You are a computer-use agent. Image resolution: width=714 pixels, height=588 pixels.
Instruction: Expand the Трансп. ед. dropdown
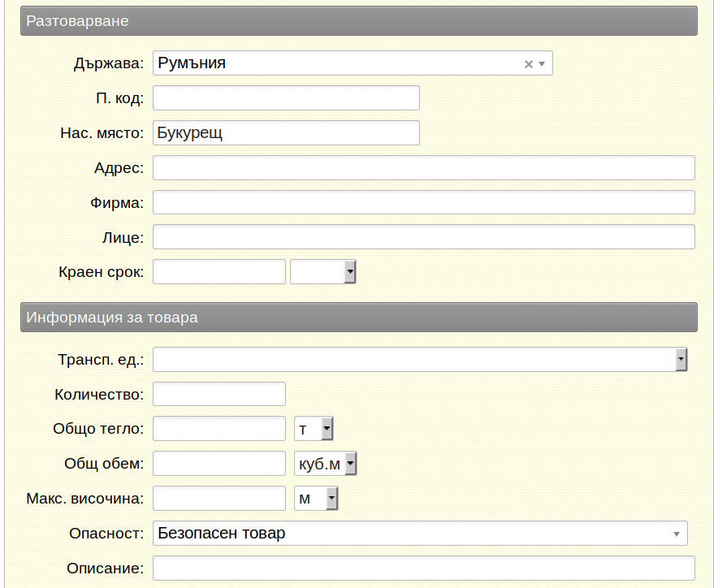tap(420, 360)
